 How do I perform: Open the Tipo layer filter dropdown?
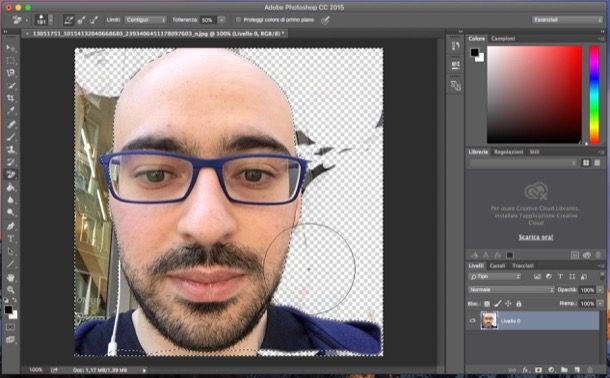pyautogui.click(x=494, y=276)
